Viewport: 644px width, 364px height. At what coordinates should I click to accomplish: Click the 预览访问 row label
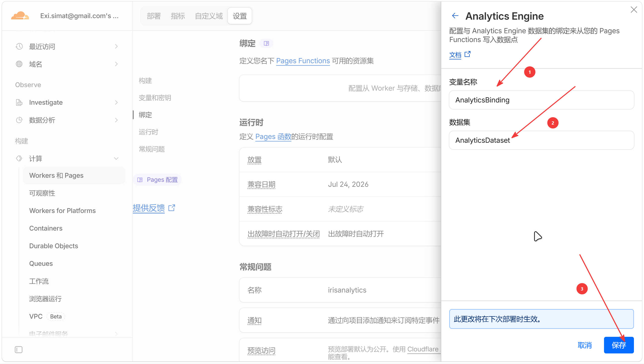[x=261, y=350]
